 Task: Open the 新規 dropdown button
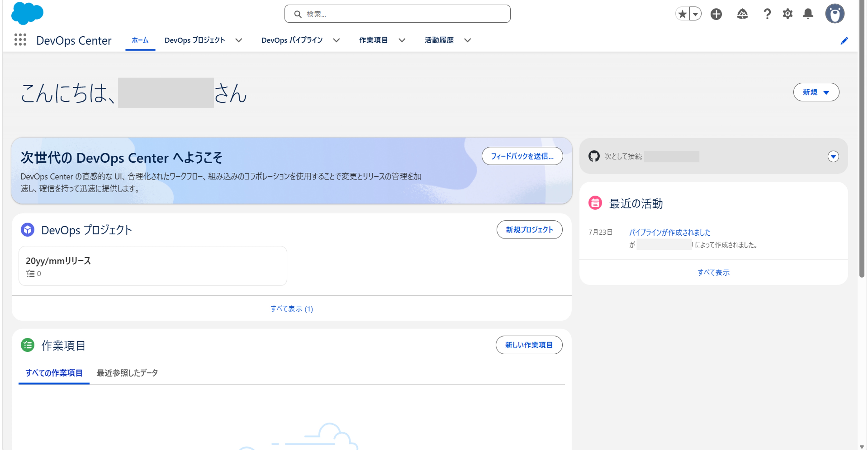[816, 92]
